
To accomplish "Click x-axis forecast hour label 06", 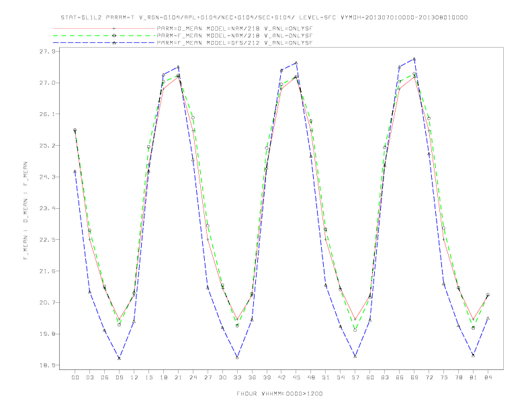I will tap(105, 377).
